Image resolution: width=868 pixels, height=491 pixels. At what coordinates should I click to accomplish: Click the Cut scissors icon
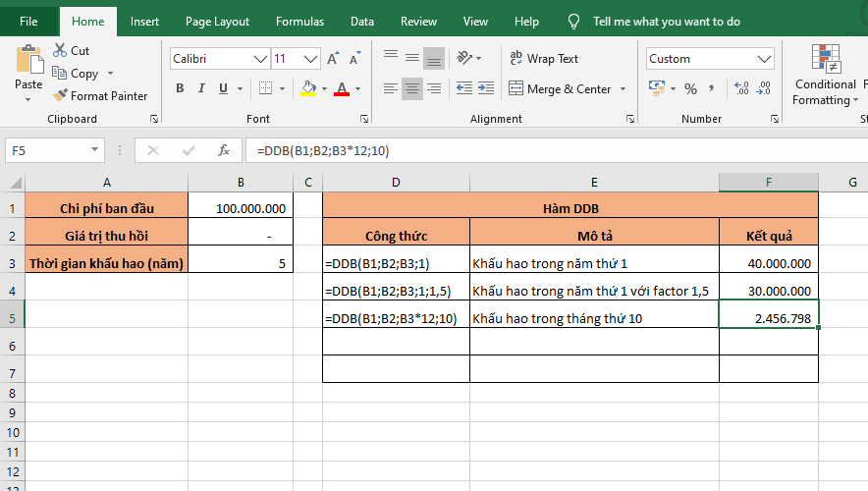(60, 50)
